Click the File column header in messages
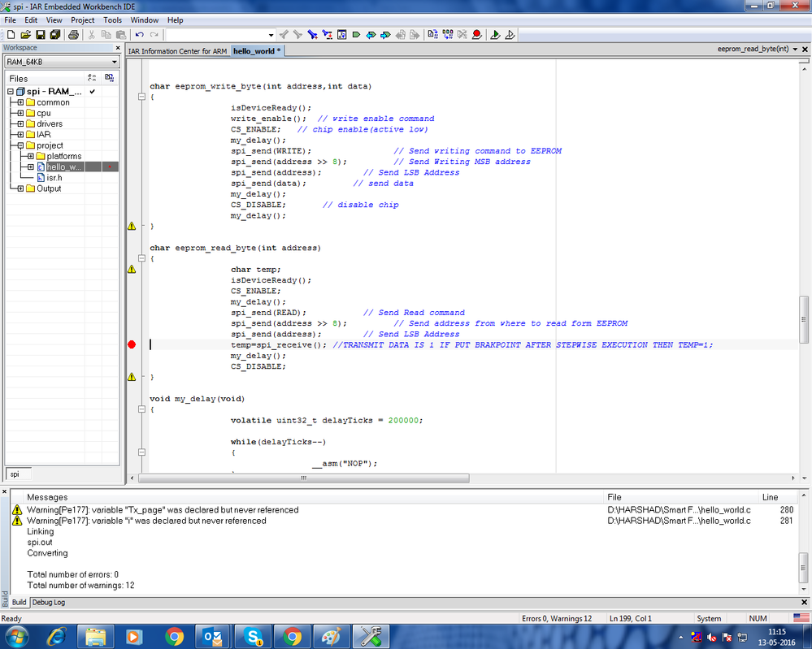812x649 pixels. coord(681,497)
